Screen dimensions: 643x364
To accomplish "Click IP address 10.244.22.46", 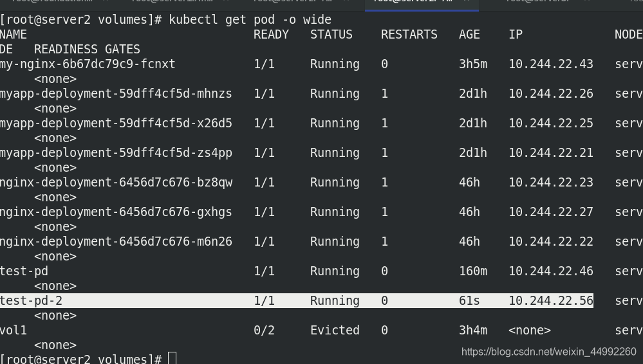I will click(551, 271).
